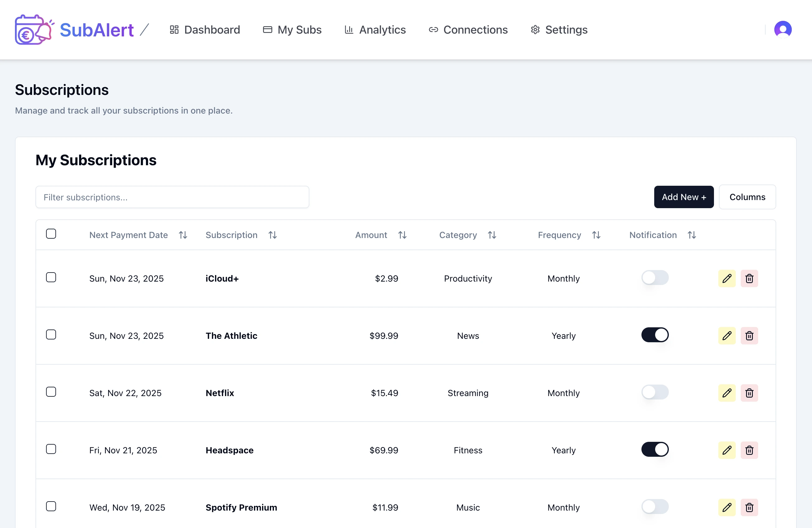Edit the iCloud+ subscription with pencil icon

[727, 278]
